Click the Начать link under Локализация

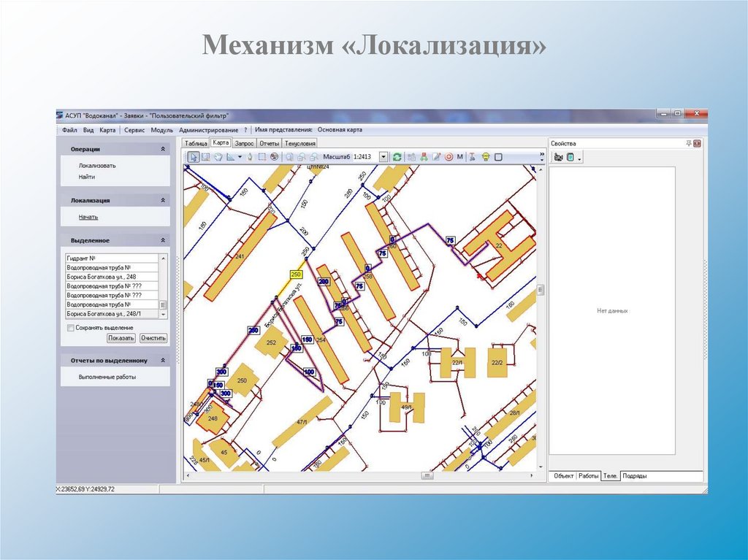point(88,217)
